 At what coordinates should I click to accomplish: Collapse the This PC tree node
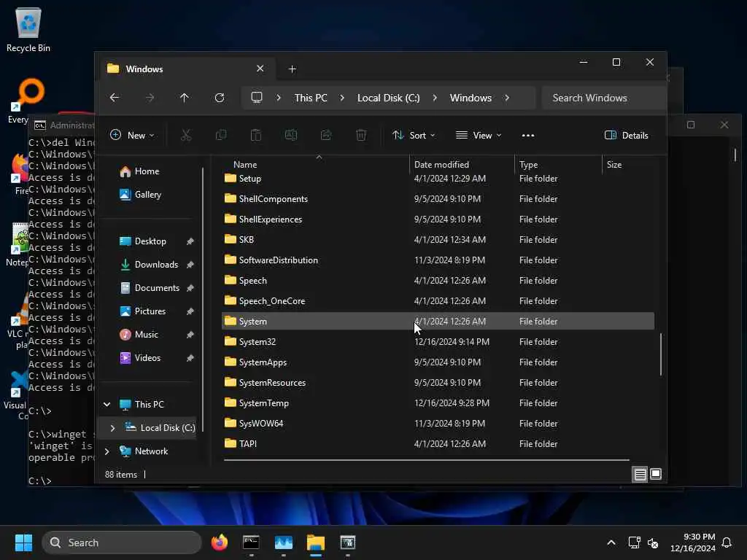(x=107, y=404)
